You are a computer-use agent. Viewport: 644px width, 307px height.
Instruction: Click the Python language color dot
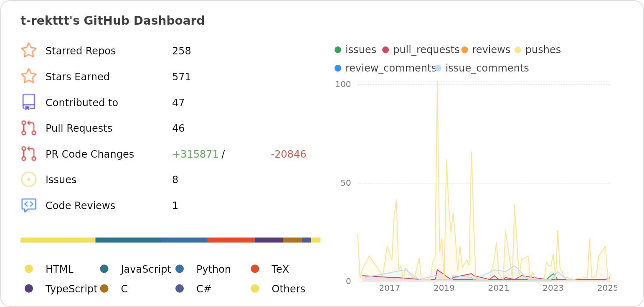pos(180,269)
